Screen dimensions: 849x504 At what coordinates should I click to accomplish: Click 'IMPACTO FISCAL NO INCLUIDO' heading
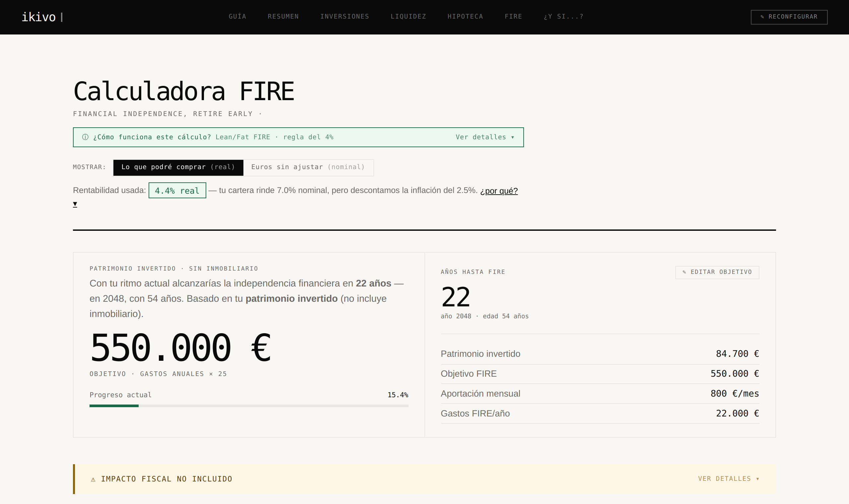[166, 479]
